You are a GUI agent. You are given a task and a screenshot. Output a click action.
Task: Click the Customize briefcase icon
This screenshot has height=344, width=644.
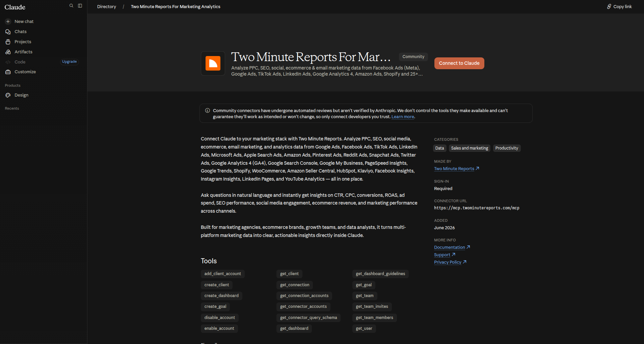pos(8,72)
